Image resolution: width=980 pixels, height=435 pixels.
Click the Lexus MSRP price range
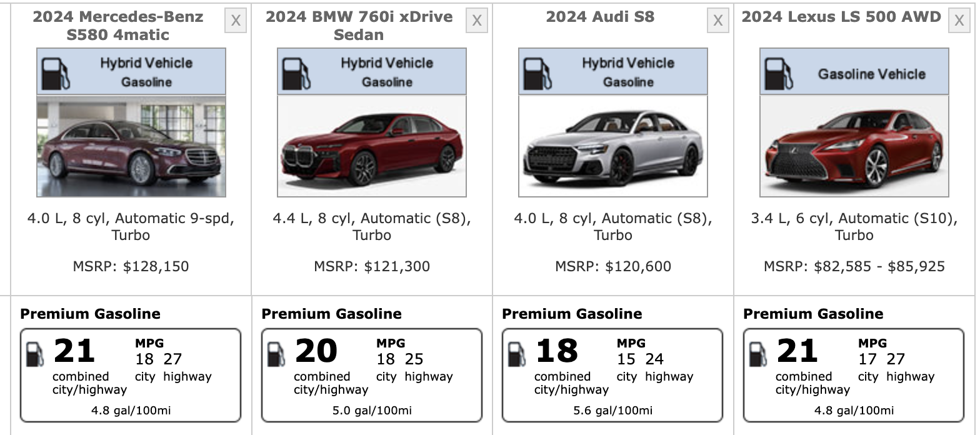(854, 267)
